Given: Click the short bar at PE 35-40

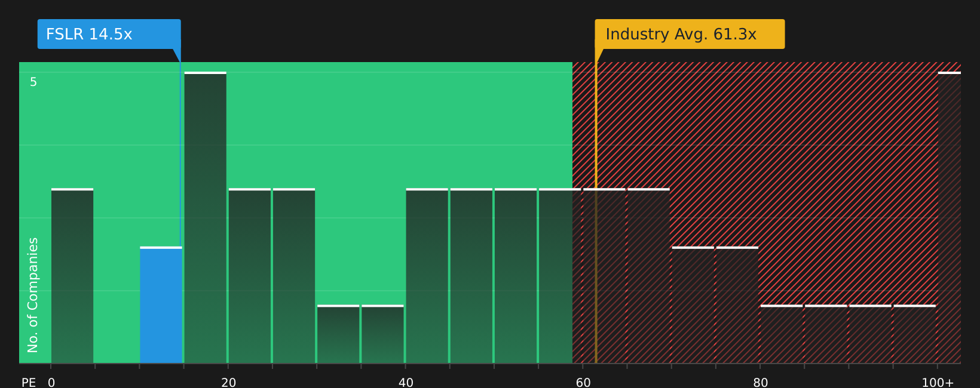Looking at the screenshot, I should pos(383,334).
